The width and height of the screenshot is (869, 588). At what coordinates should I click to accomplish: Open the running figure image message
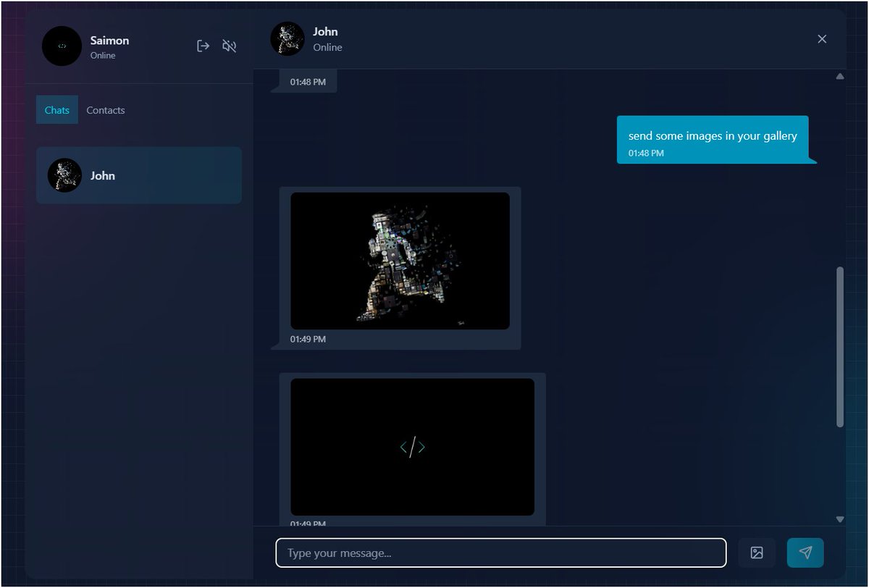(400, 261)
